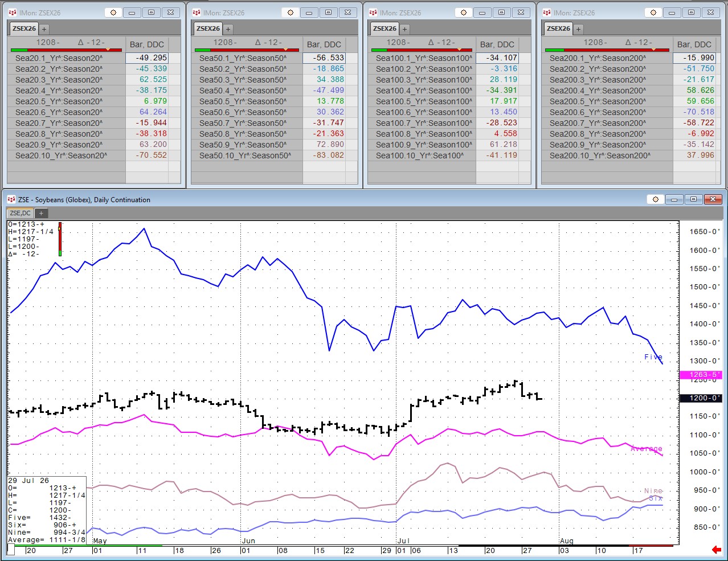Screen dimensions: 728x561
Task: Open the CQG window icon of Season50 monitor
Action: [197, 13]
